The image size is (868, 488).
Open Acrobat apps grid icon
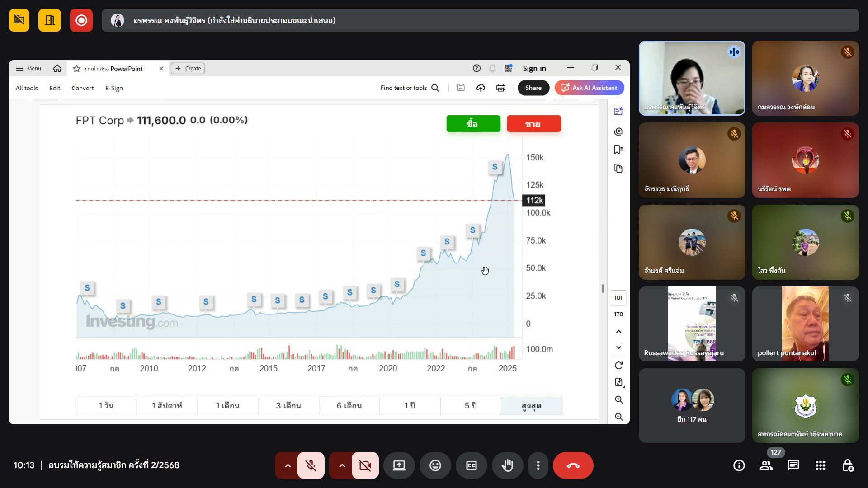508,68
